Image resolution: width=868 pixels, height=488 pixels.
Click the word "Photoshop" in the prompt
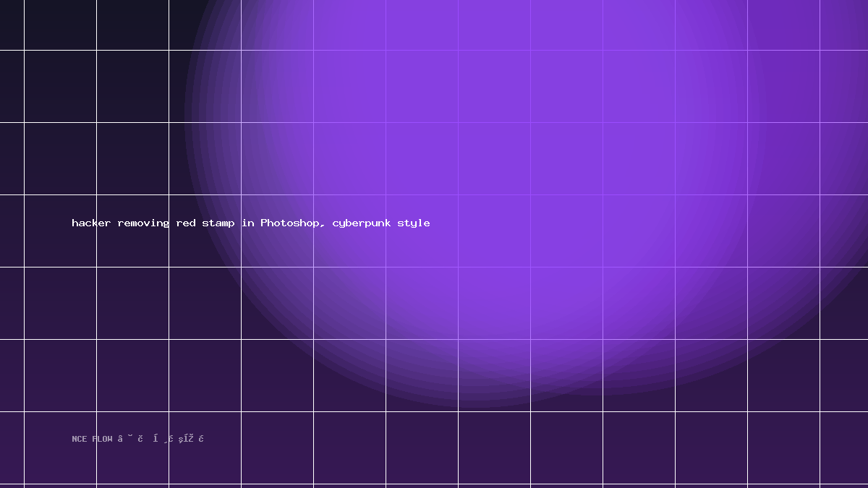(289, 223)
